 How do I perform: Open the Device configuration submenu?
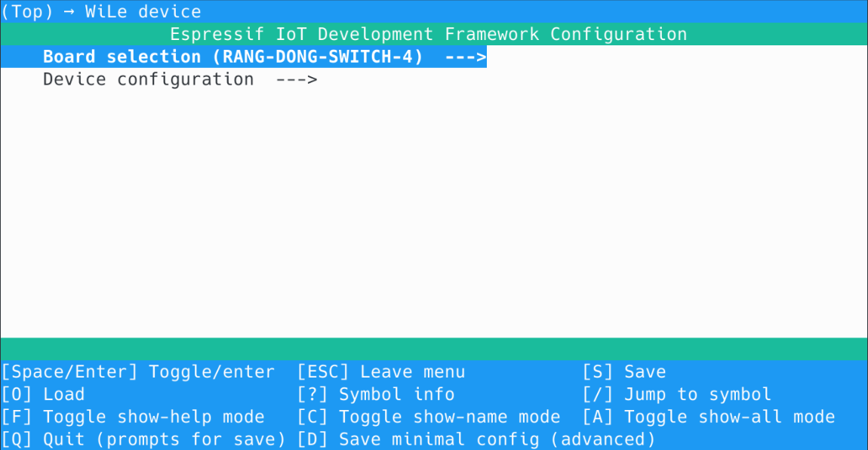148,79
